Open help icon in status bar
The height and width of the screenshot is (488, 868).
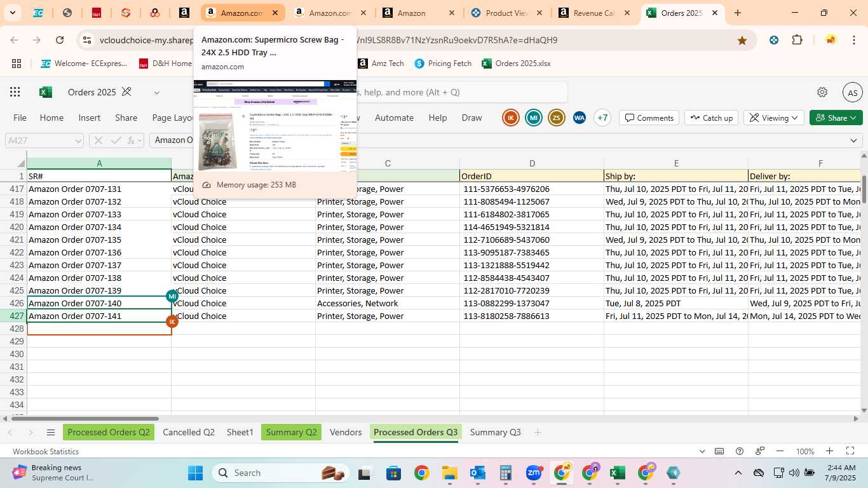[740, 451]
